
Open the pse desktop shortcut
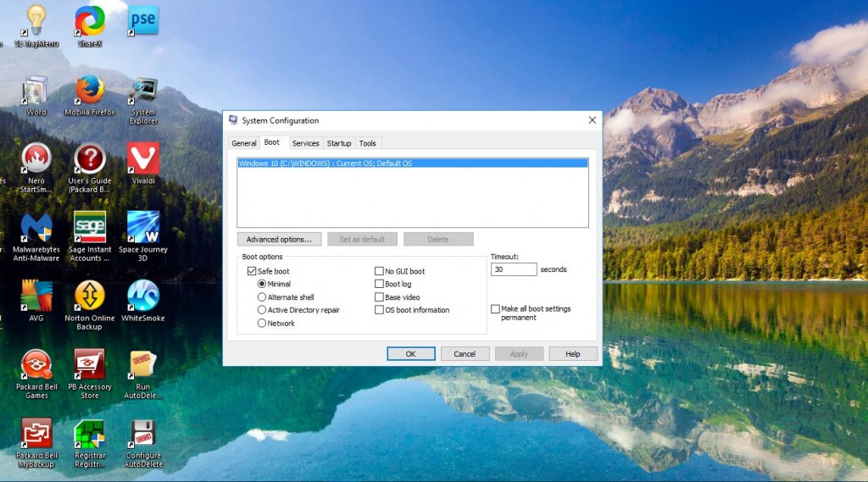[142, 21]
